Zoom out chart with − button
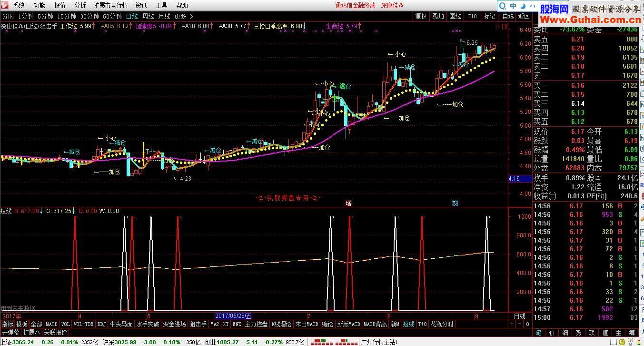Image resolution: width=644 pixels, height=346 pixels. (520, 324)
